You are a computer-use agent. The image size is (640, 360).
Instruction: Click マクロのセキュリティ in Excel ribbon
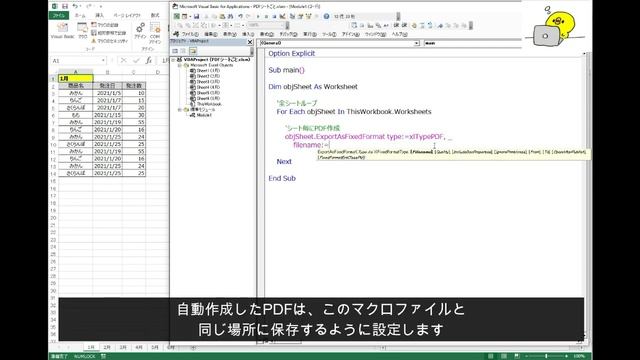(110, 41)
